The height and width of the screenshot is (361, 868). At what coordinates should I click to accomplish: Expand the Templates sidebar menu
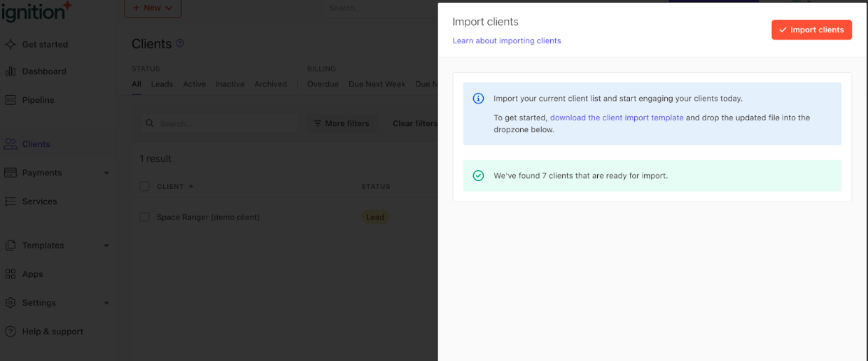[106, 246]
